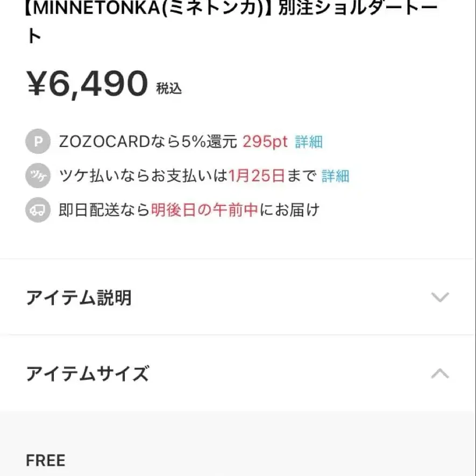This screenshot has height=476, width=476.
Task: Click the ZOZOCARD points "P" icon
Action: pos(37,141)
